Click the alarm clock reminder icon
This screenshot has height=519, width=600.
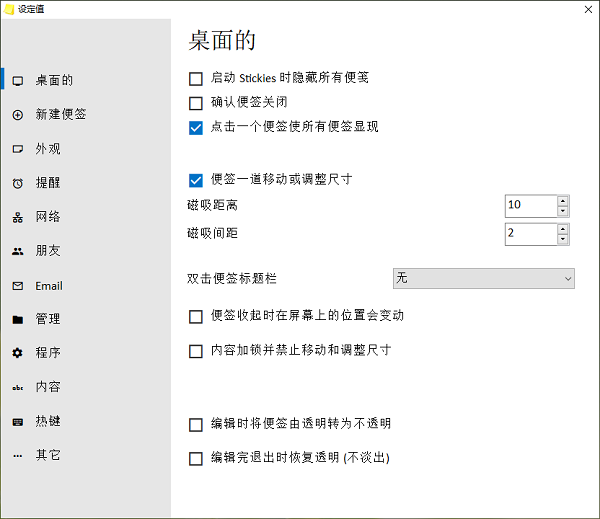pos(17,183)
